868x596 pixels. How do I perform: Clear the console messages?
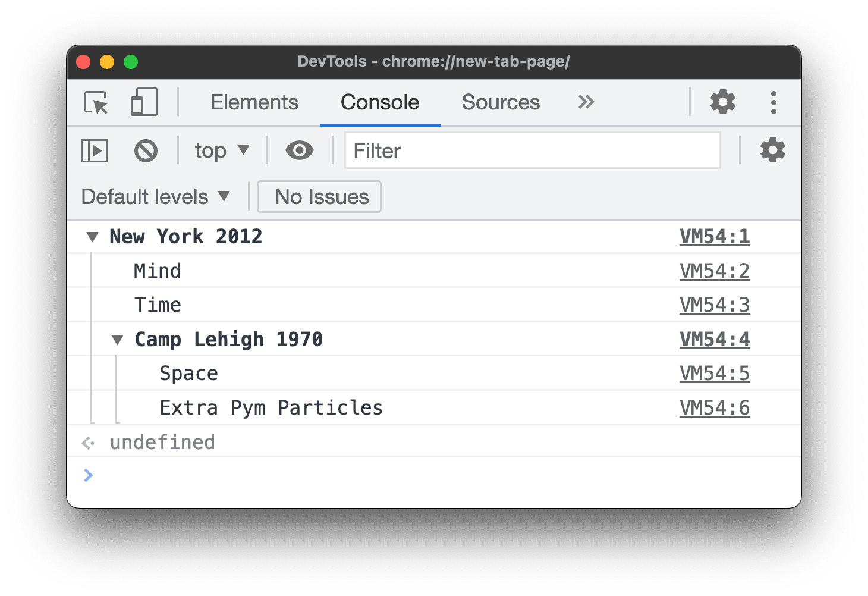tap(146, 150)
